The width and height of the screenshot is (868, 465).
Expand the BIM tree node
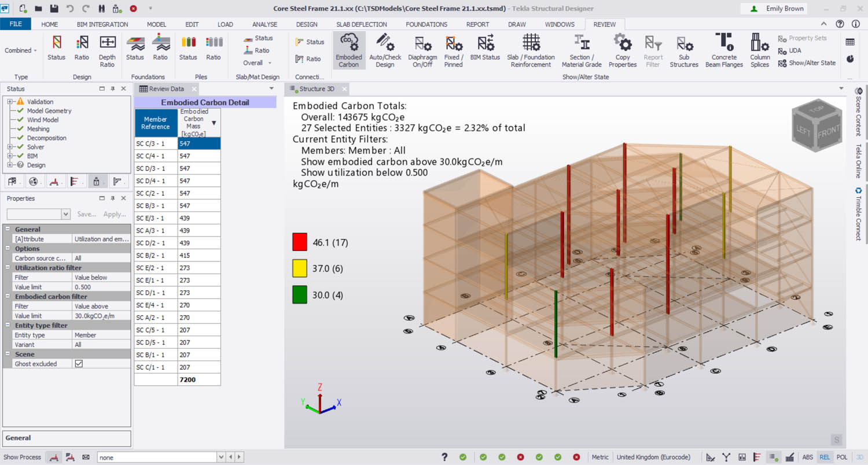(10, 156)
